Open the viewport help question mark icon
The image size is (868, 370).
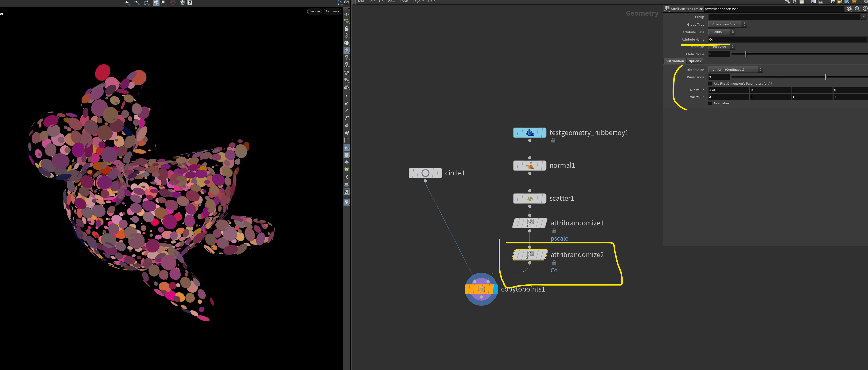pyautogui.click(x=346, y=2)
